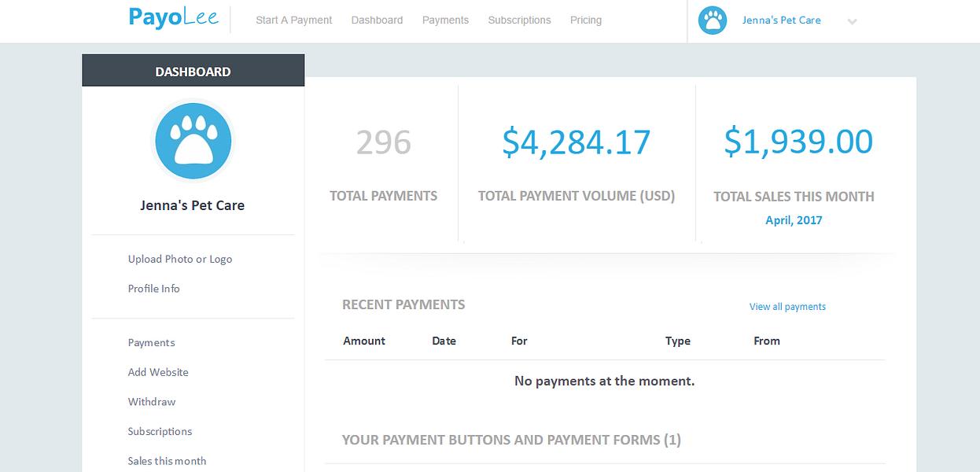This screenshot has width=980, height=472.
Task: Click the For column header
Action: click(519, 341)
